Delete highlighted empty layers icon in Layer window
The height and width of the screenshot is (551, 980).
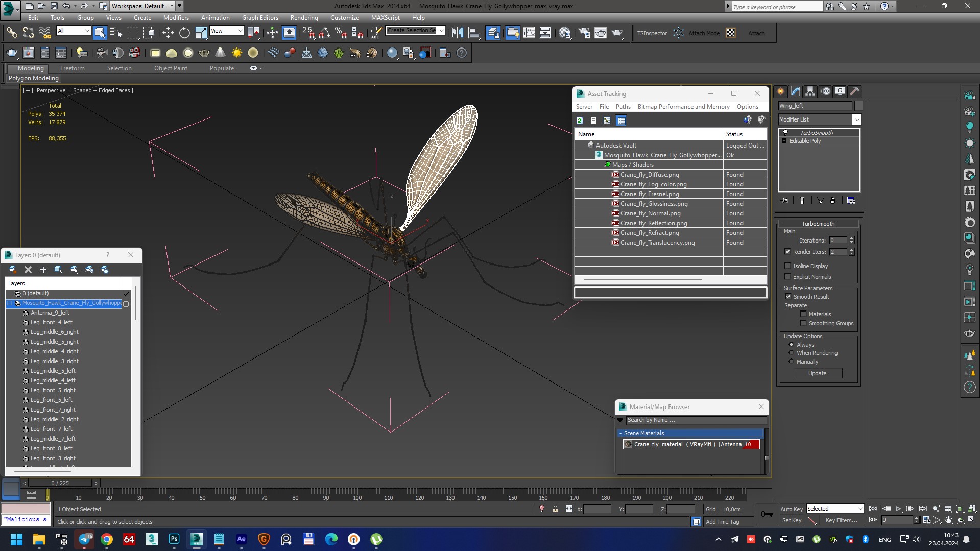pyautogui.click(x=28, y=270)
